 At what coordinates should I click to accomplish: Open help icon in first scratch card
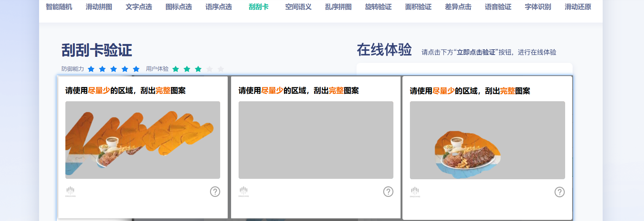[x=215, y=192]
